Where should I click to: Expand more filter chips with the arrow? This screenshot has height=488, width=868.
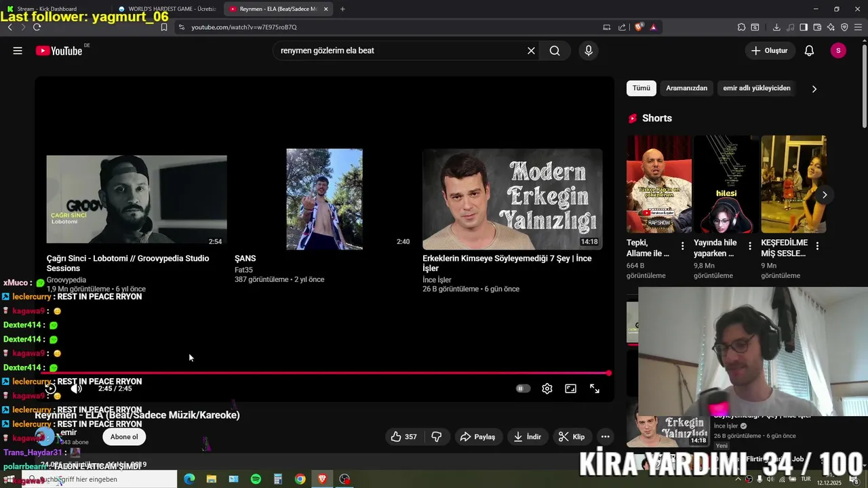[814, 89]
